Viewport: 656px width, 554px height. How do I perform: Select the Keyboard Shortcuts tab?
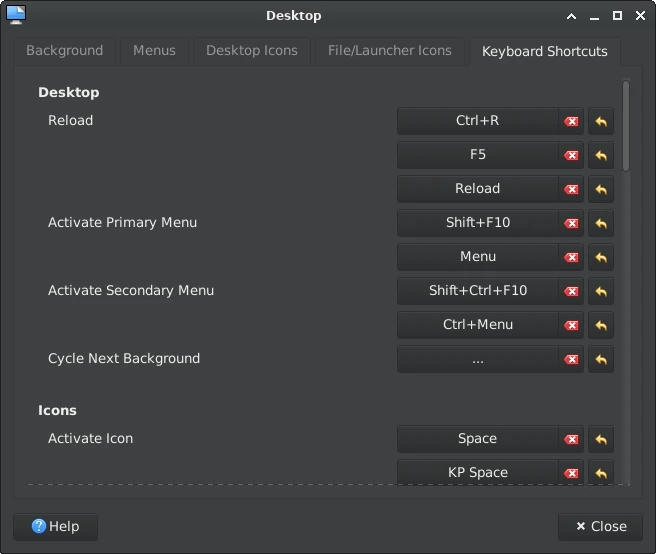click(x=545, y=51)
